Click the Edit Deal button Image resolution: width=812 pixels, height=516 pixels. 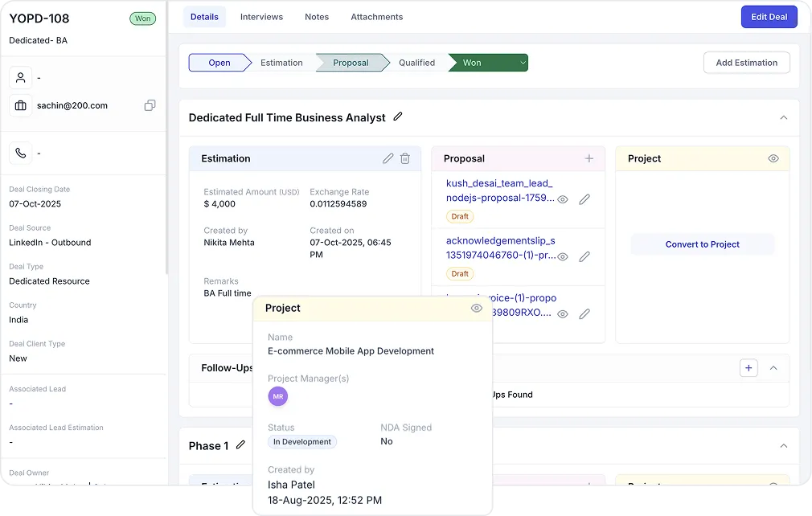tap(769, 17)
